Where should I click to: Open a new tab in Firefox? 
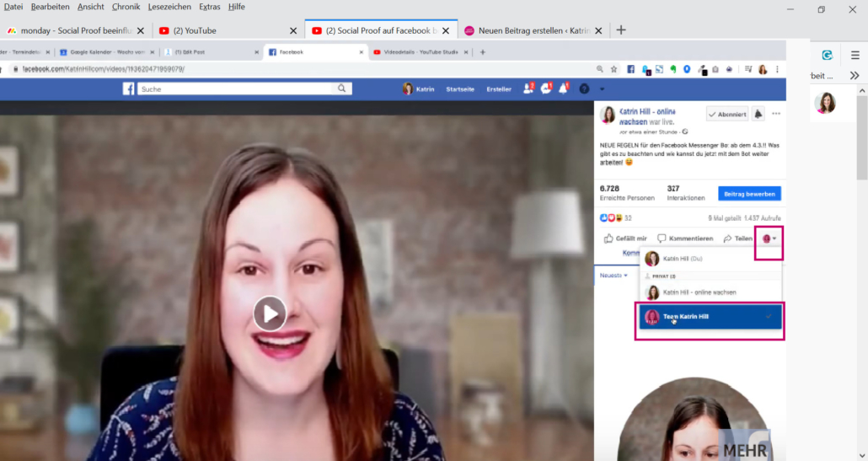tap(621, 29)
